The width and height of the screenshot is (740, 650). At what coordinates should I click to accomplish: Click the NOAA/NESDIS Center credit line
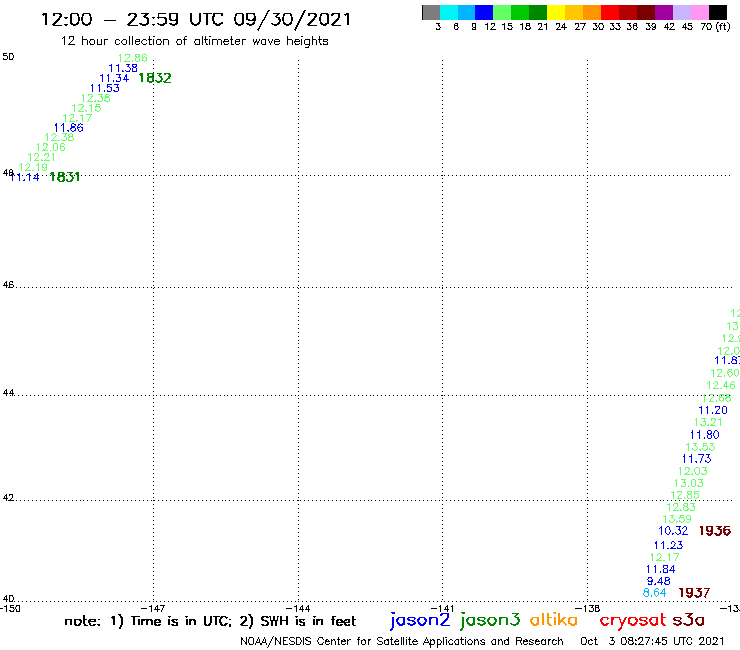[x=402, y=641]
